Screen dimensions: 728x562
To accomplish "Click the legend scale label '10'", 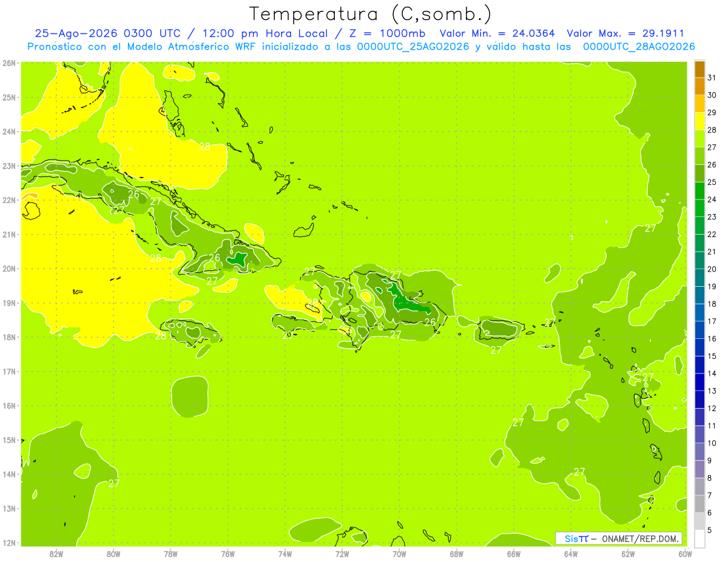I will (x=712, y=443).
